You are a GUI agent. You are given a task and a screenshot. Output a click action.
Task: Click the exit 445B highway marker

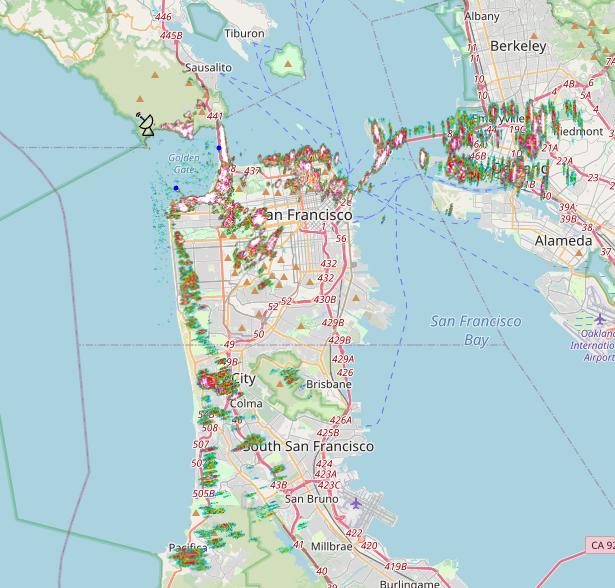click(171, 35)
